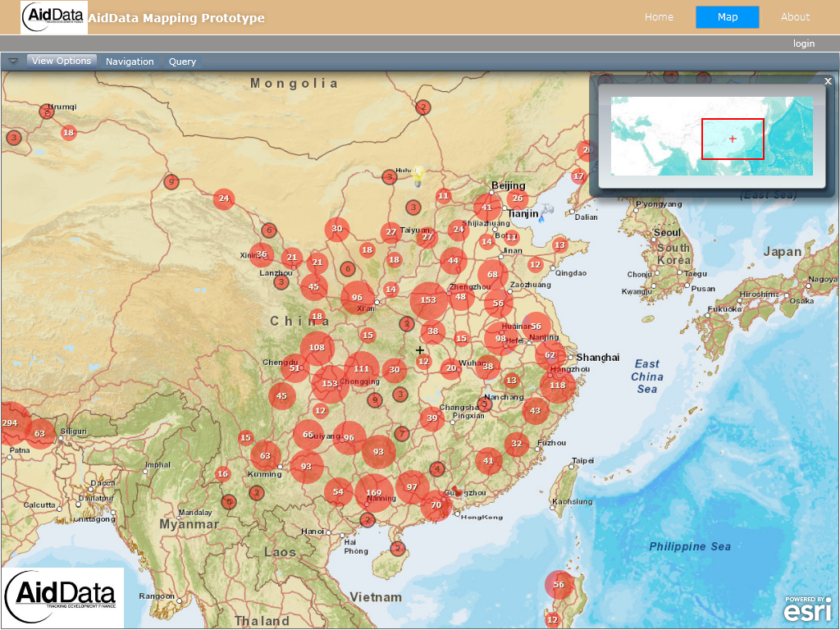Select the 66 cluster near Guiyang
Screen dimensions: 840x630
[308, 435]
